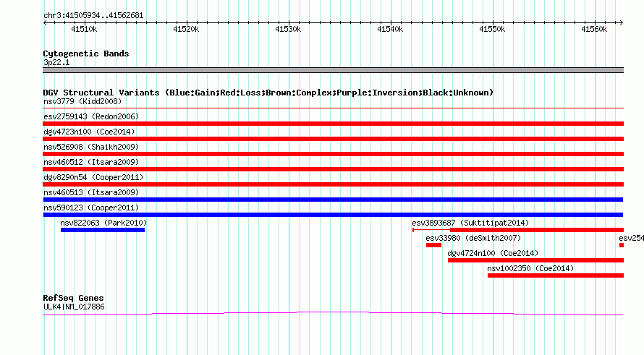Click the Cytogenetic Bands track title
This screenshot has height=355, width=644.
click(x=86, y=54)
